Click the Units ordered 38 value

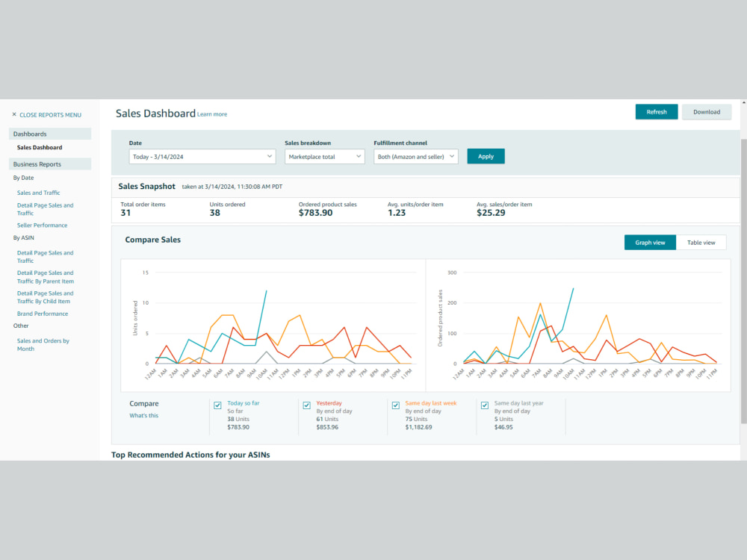point(215,213)
